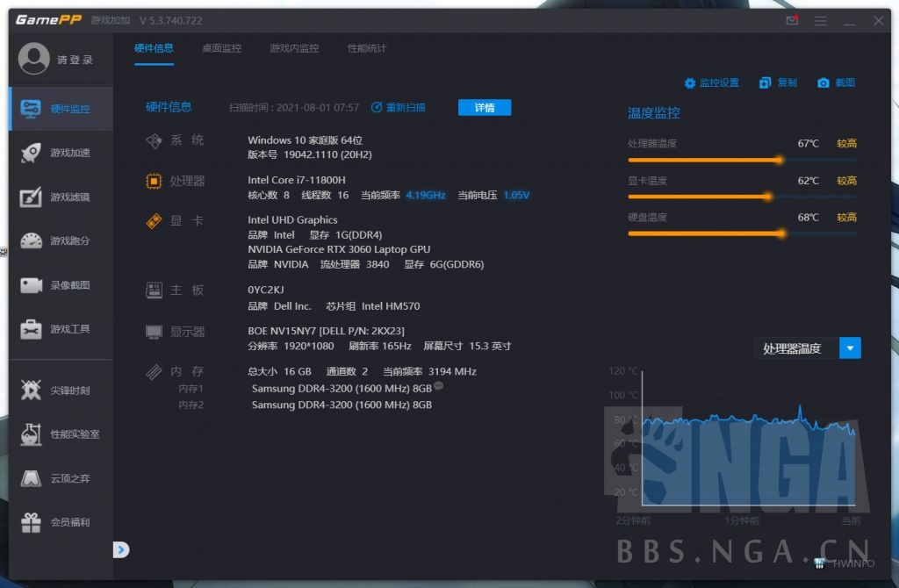Click NVIDIA GeForce RTX 3060 Laptop GPU text
Image resolution: width=899 pixels, height=588 pixels.
pos(339,249)
